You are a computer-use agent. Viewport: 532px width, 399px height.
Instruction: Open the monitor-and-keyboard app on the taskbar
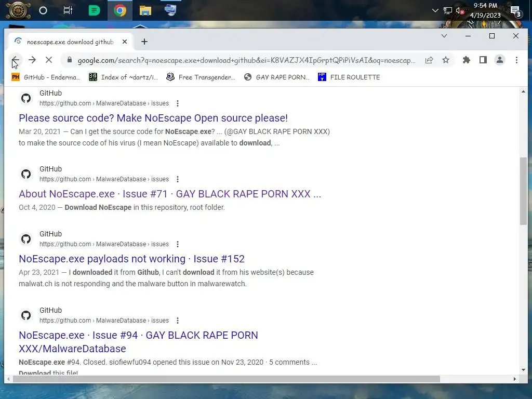tap(170, 10)
